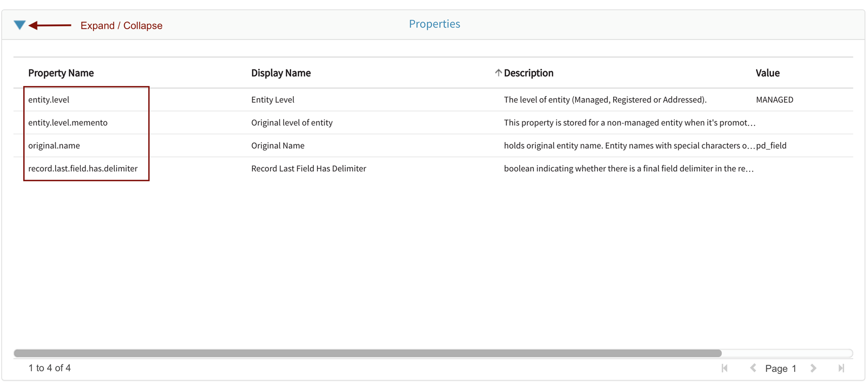Image resolution: width=868 pixels, height=384 pixels.
Task: Collapse the Properties panel with the triangle
Action: click(19, 25)
